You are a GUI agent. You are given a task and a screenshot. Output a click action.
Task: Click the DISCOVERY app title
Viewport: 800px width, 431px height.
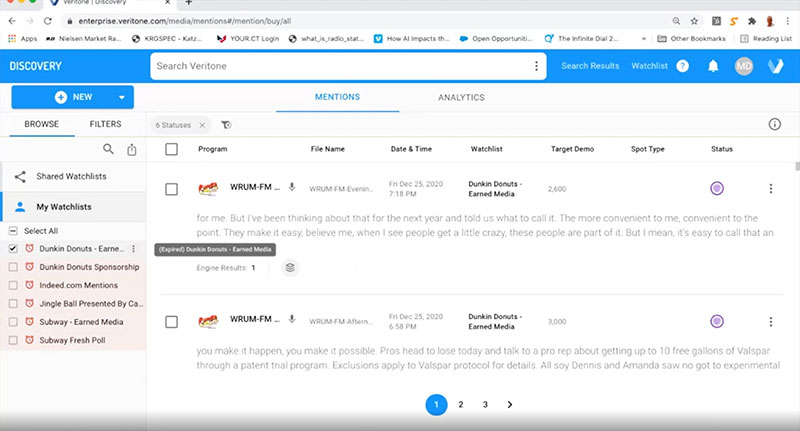pyautogui.click(x=36, y=66)
